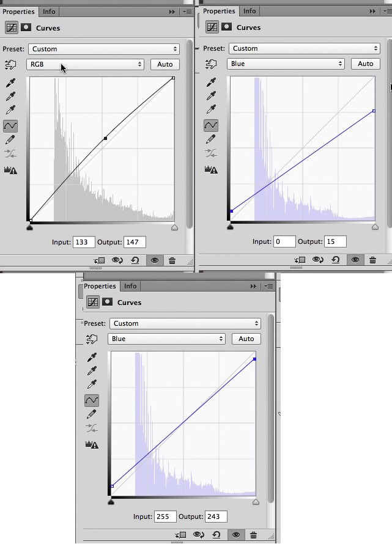Pick the gray point eyedropper in RGB panel
Screen dimensions: 392x544
(x=11, y=97)
